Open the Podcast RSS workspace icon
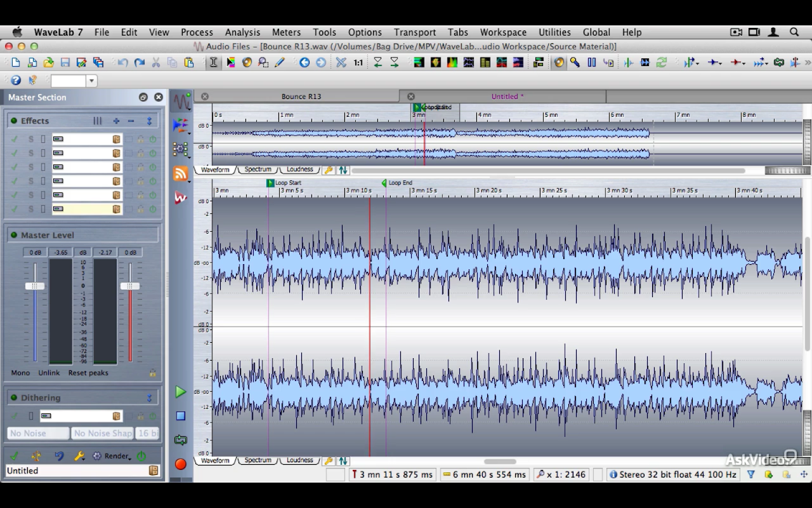This screenshot has width=812, height=508. click(181, 174)
